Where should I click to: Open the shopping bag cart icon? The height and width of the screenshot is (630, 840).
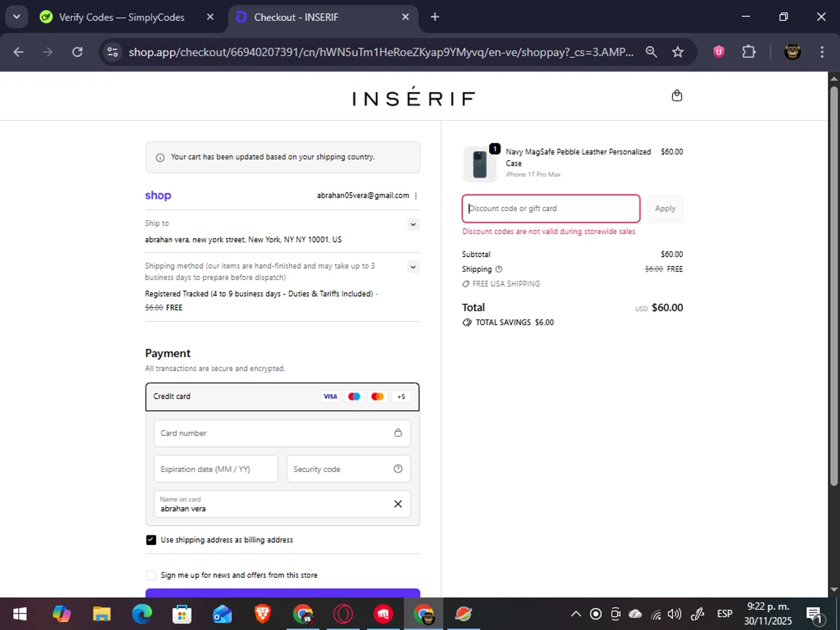(x=676, y=96)
